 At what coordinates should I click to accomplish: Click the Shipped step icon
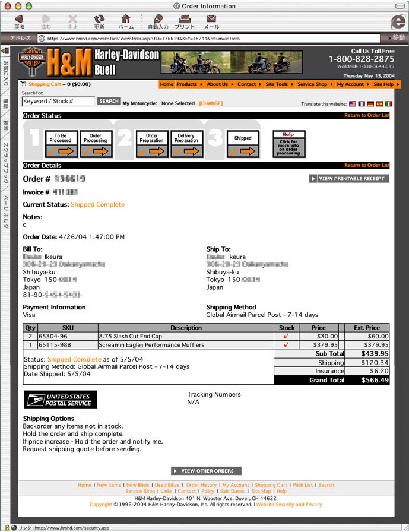coord(243,144)
